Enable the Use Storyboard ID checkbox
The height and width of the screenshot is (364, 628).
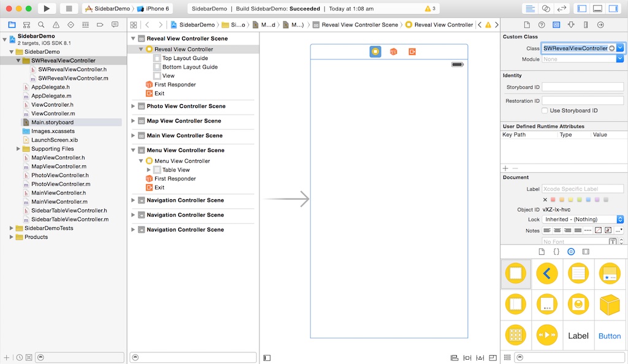point(545,110)
